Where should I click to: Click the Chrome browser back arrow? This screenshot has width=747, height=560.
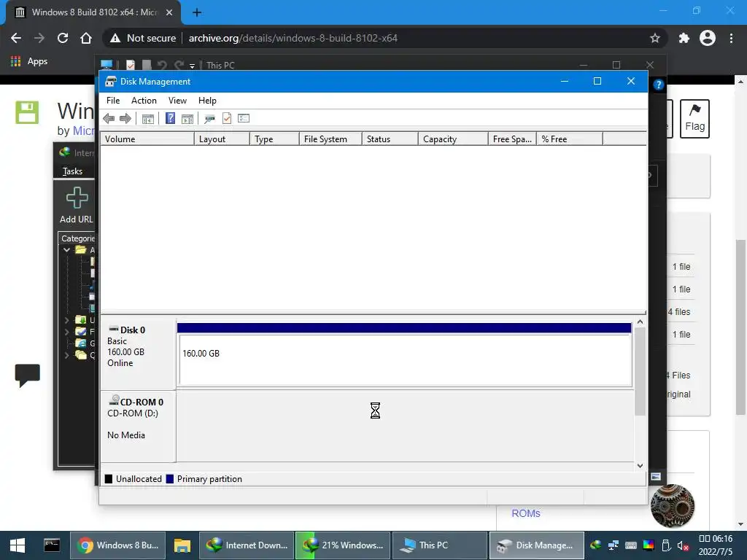point(16,38)
